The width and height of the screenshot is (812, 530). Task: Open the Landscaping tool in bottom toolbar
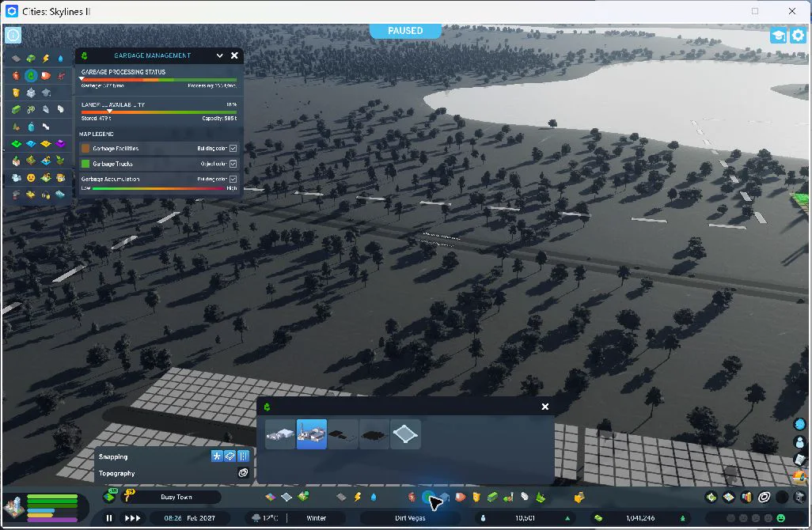click(541, 497)
